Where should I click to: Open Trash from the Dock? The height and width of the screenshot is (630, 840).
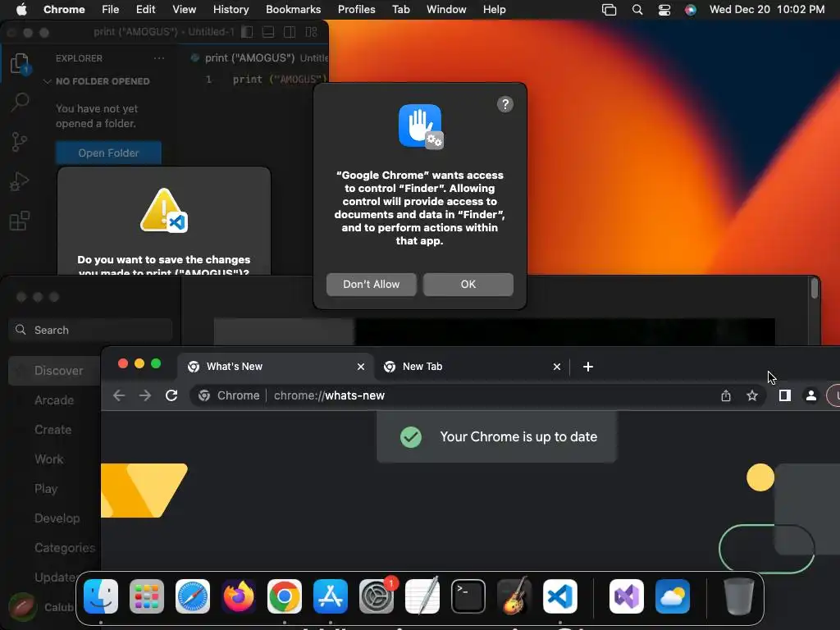(x=739, y=596)
